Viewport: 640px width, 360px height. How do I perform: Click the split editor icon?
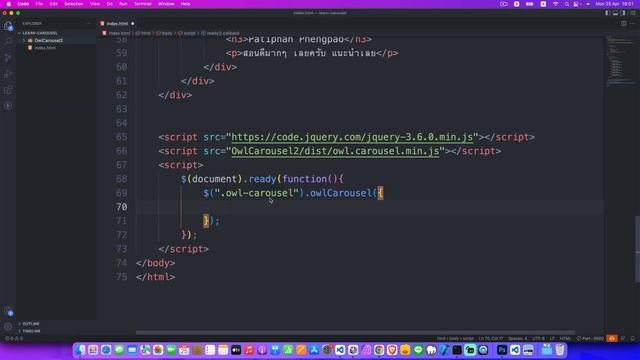coord(624,24)
